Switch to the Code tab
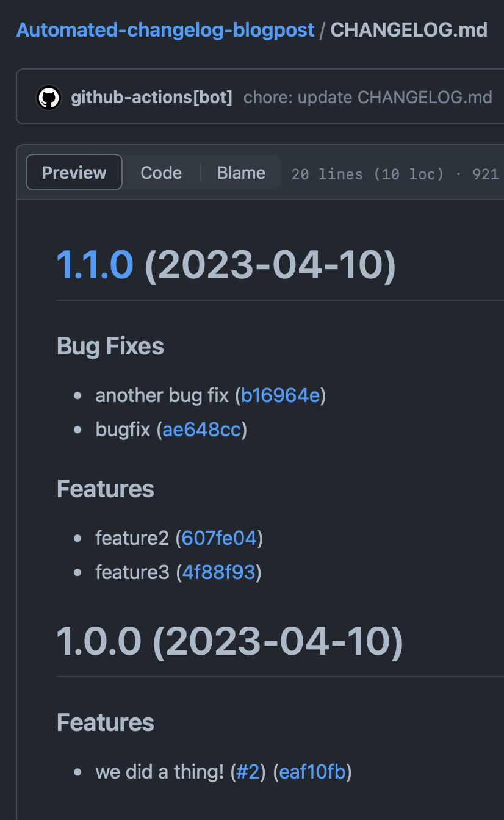Screen dimensions: 504x820 pyautogui.click(x=160, y=172)
